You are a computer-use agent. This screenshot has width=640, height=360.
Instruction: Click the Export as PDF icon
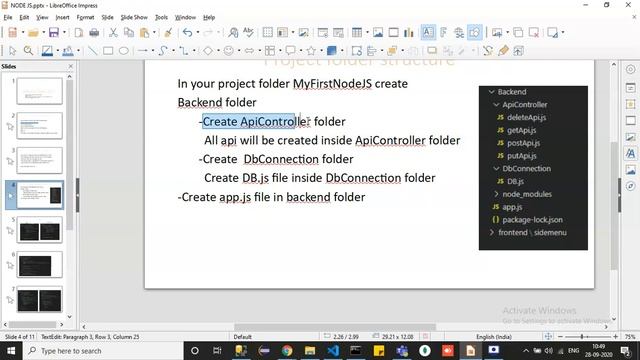pyautogui.click(x=79, y=32)
